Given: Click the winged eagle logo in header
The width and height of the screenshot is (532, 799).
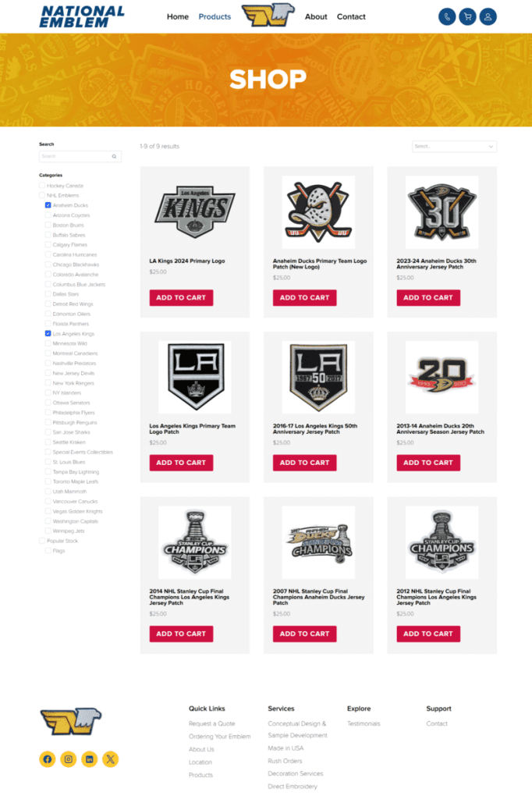Looking at the screenshot, I should click(268, 15).
